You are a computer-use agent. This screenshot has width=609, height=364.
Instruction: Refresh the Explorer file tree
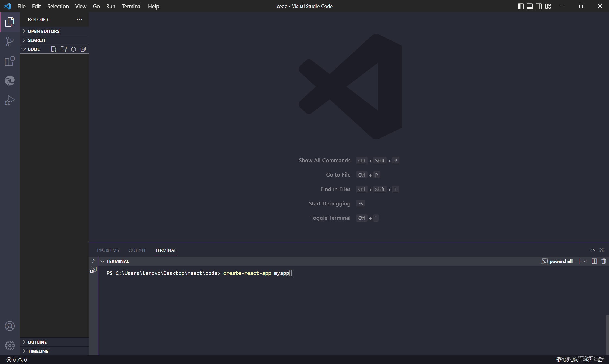click(73, 49)
